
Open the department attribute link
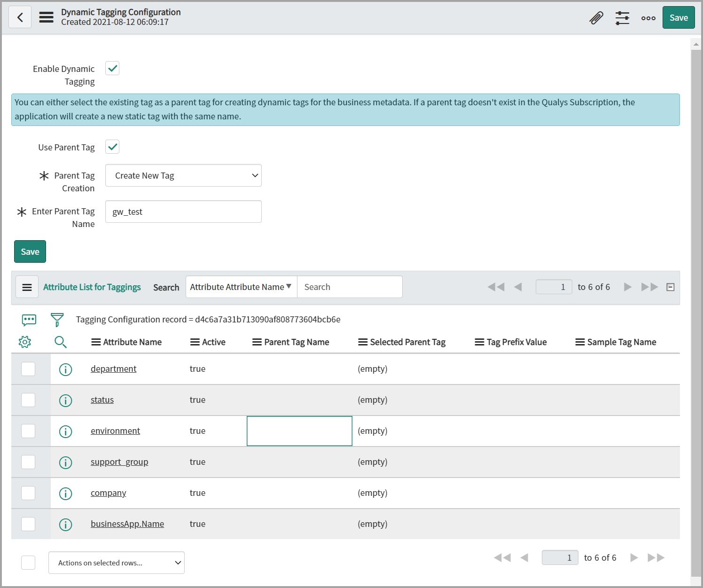pyautogui.click(x=113, y=369)
